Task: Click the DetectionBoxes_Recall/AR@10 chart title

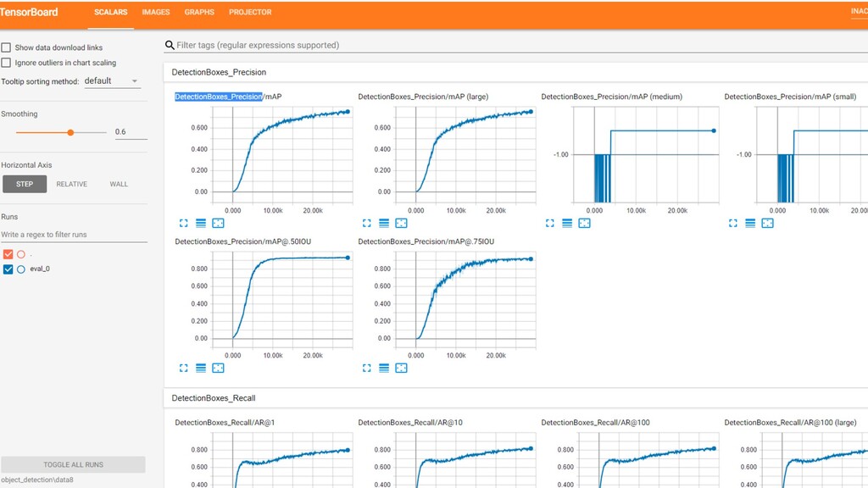Action: tap(410, 423)
